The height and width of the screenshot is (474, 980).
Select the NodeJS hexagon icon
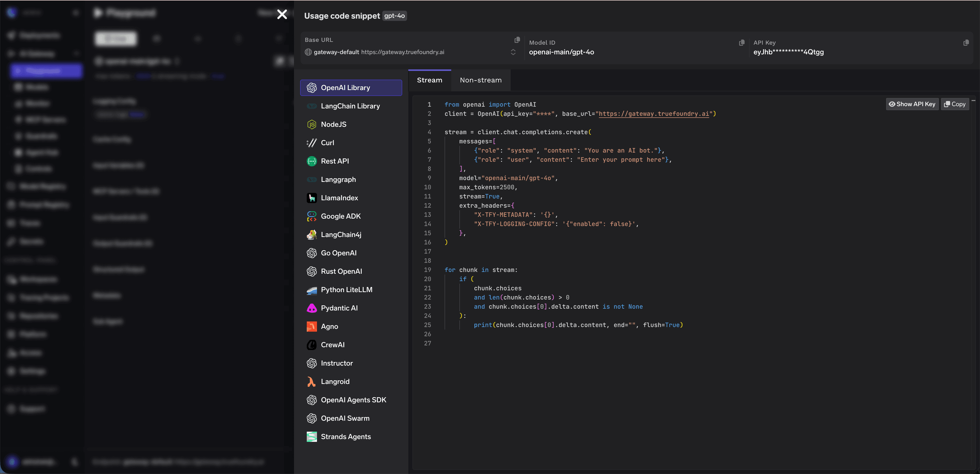[x=312, y=124]
